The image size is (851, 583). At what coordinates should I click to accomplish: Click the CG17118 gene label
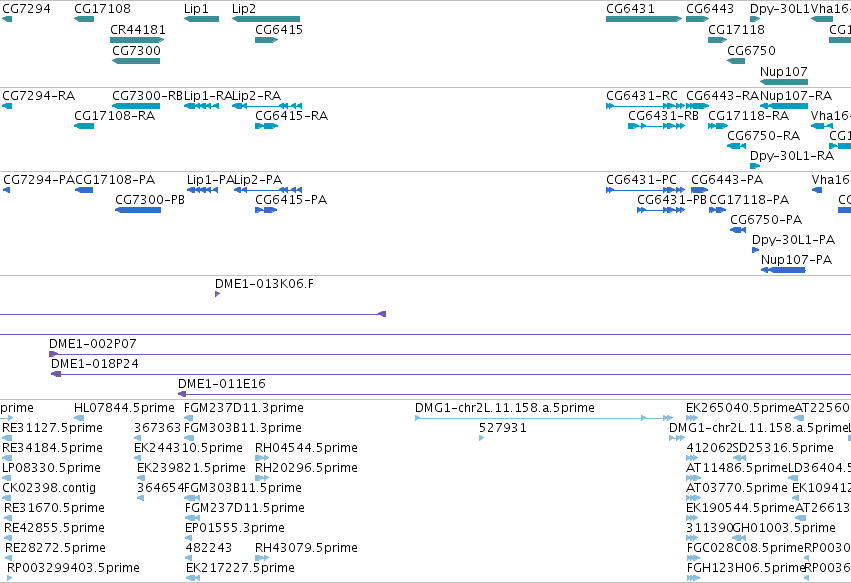tap(736, 30)
